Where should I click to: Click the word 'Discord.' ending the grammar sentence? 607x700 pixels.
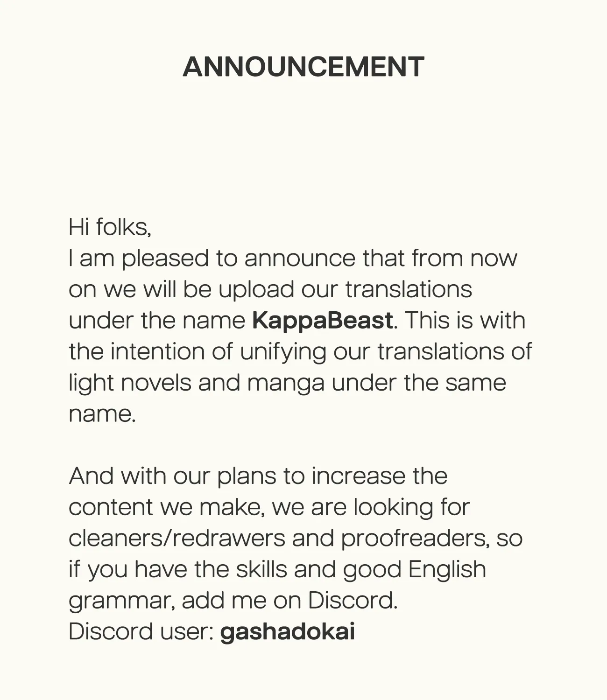click(x=353, y=601)
